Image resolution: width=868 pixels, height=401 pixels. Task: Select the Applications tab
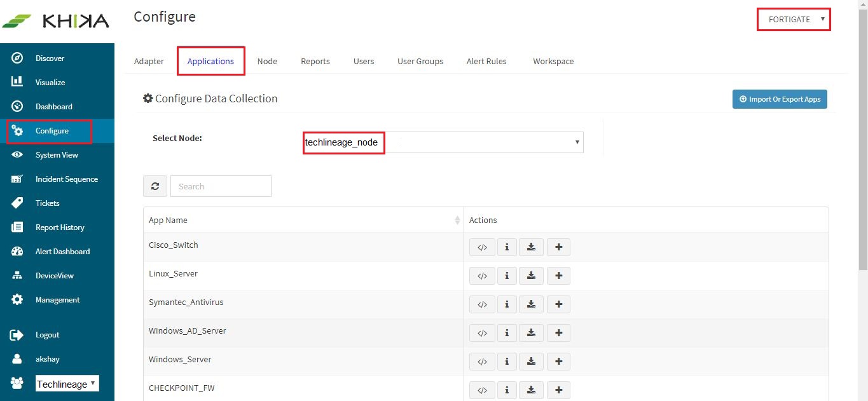210,61
